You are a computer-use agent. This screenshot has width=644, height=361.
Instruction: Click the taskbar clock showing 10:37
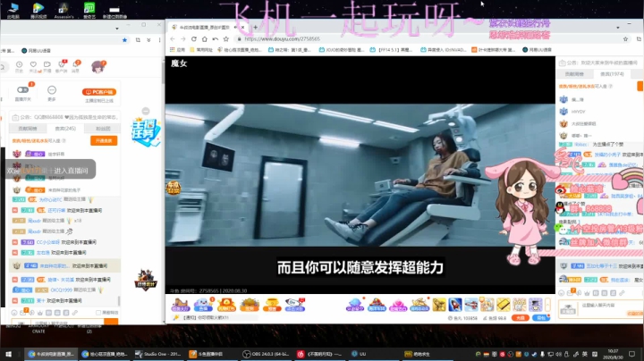click(613, 354)
